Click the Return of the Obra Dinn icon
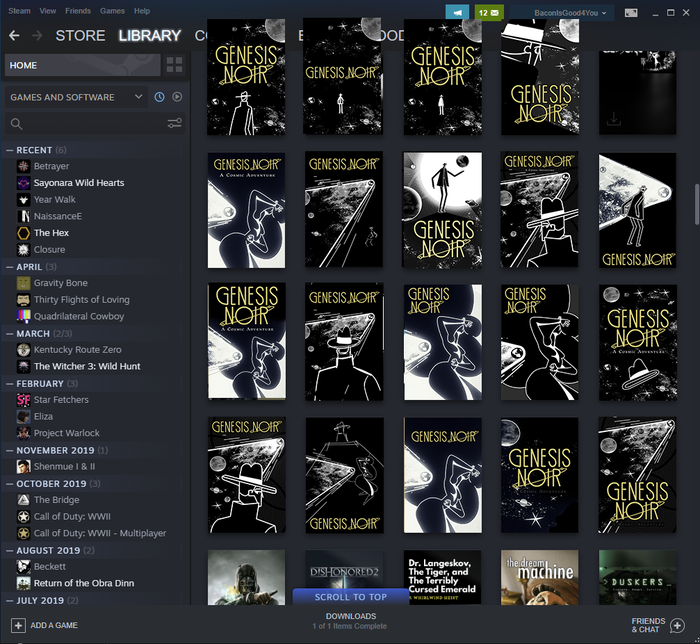This screenshot has width=700, height=644. point(24,583)
